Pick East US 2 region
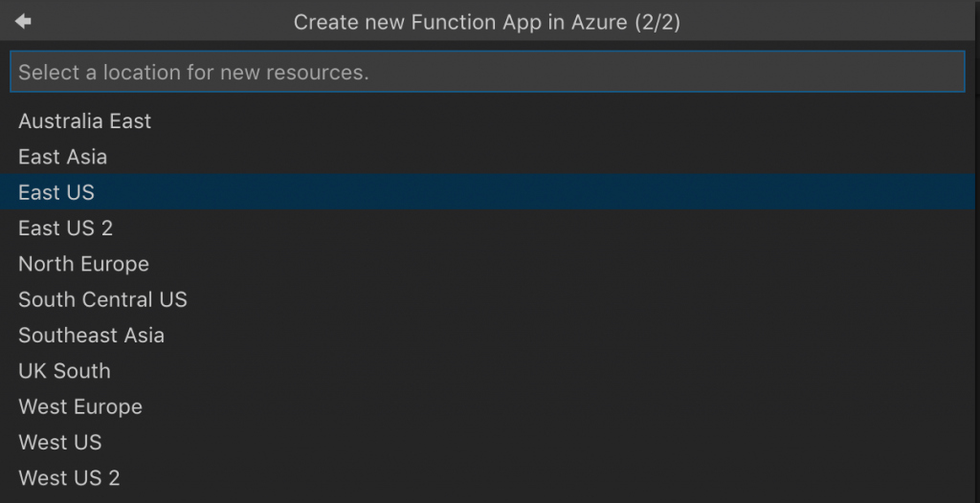Viewport: 980px width, 503px height. [66, 228]
